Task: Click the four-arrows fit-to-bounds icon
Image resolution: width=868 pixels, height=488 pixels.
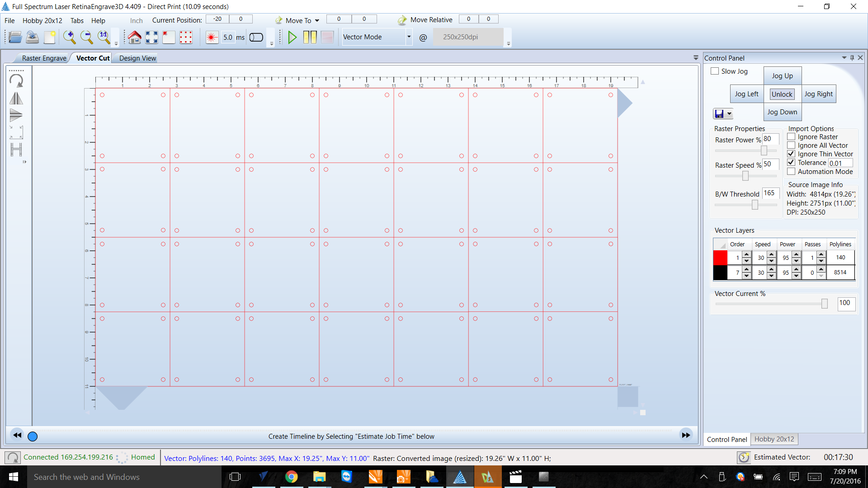Action: coord(151,37)
